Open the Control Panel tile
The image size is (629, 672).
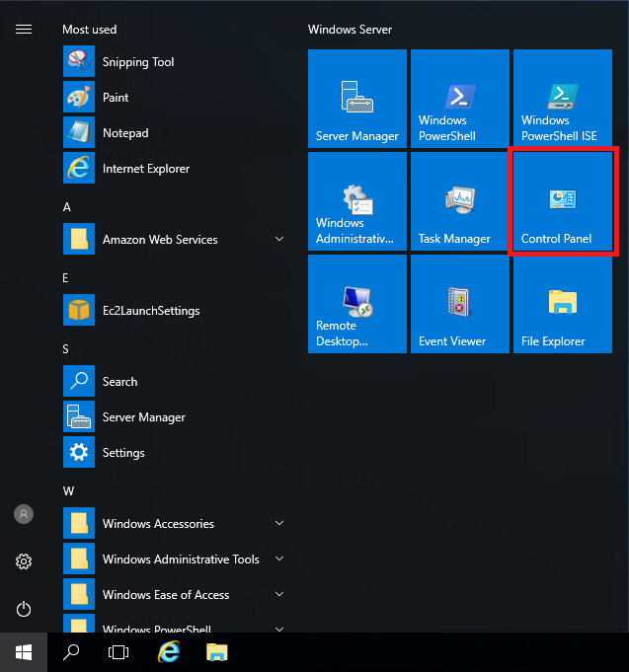[562, 202]
